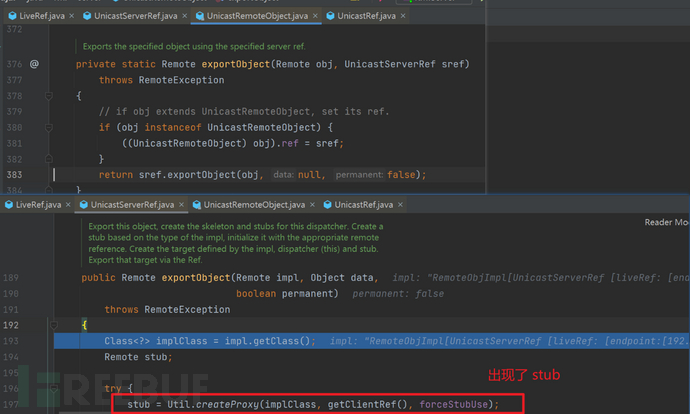Image resolution: width=690 pixels, height=414 pixels.
Task: Click 'throws RemoteException' at line 191
Action: [167, 310]
